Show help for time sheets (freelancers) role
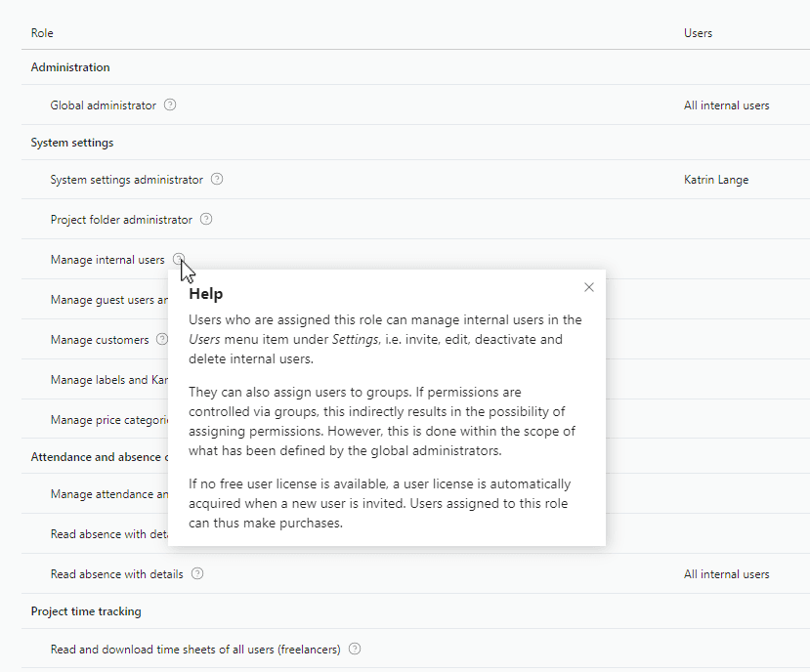 tap(355, 649)
